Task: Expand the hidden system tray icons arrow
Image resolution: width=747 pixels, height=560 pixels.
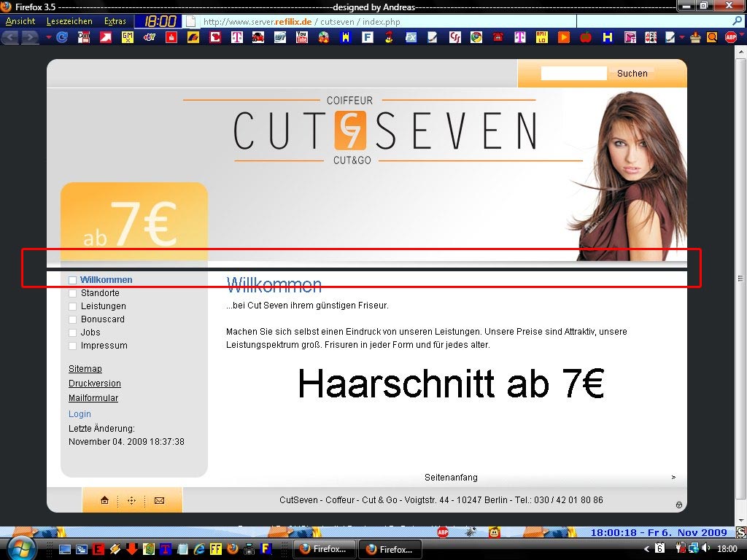Action: (646, 548)
